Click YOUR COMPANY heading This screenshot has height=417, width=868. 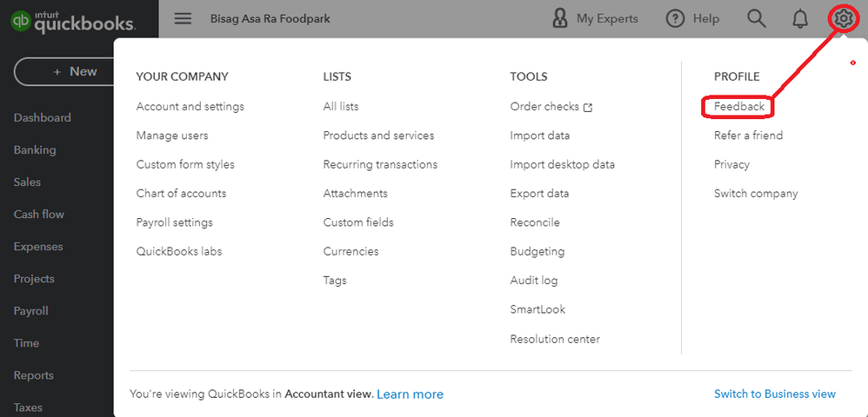182,76
